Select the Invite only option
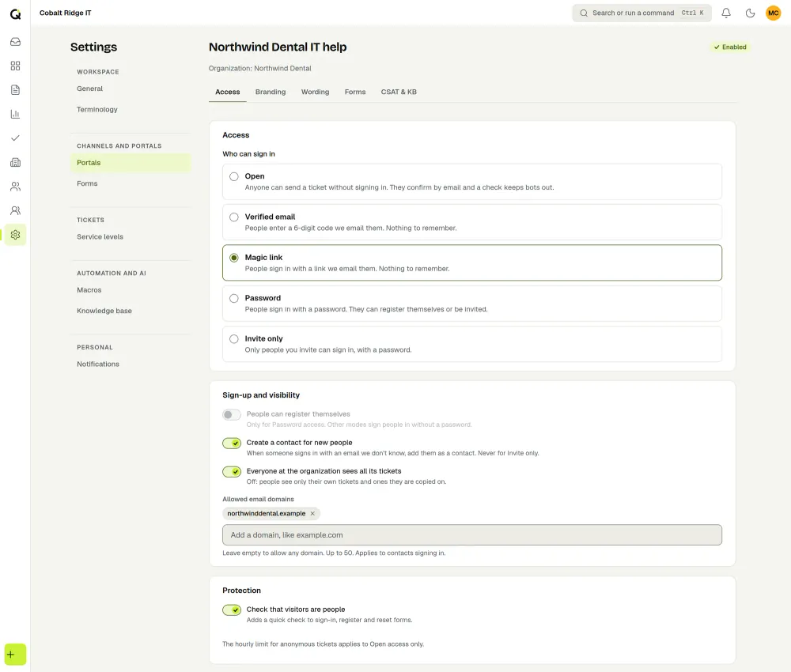Image resolution: width=791 pixels, height=672 pixels. 472,345
